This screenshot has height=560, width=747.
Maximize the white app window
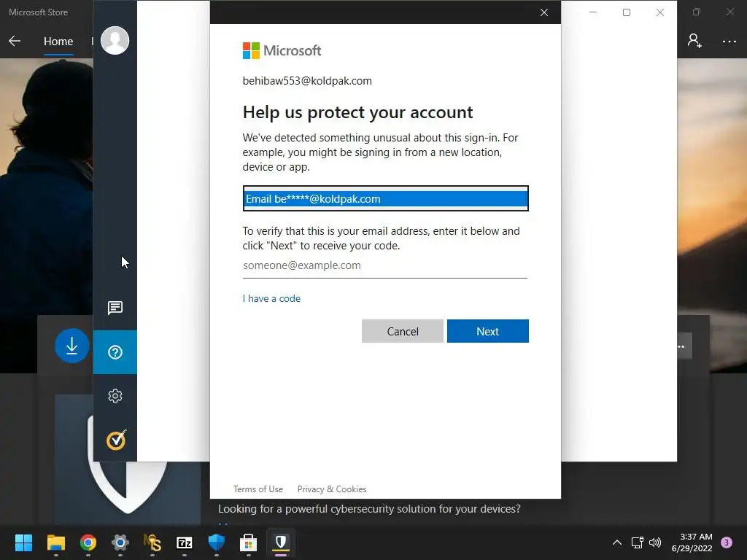click(627, 12)
